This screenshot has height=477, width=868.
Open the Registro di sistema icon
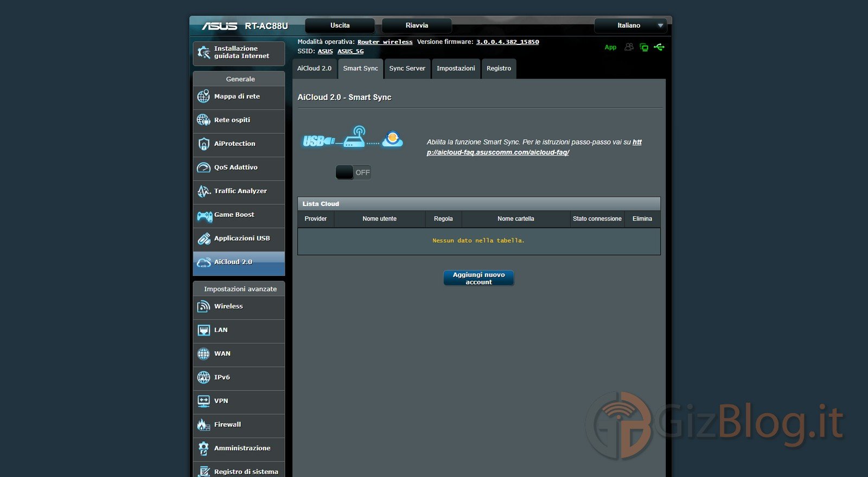203,471
